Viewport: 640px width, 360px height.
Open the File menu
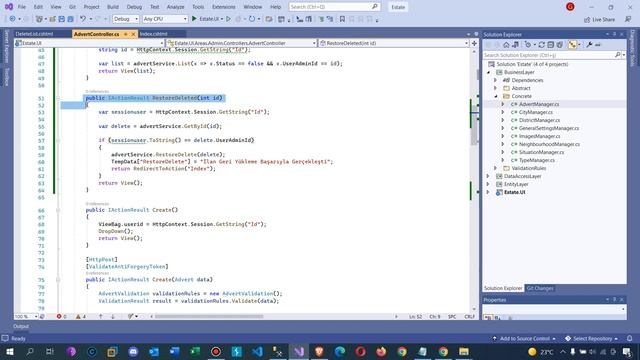click(22, 7)
